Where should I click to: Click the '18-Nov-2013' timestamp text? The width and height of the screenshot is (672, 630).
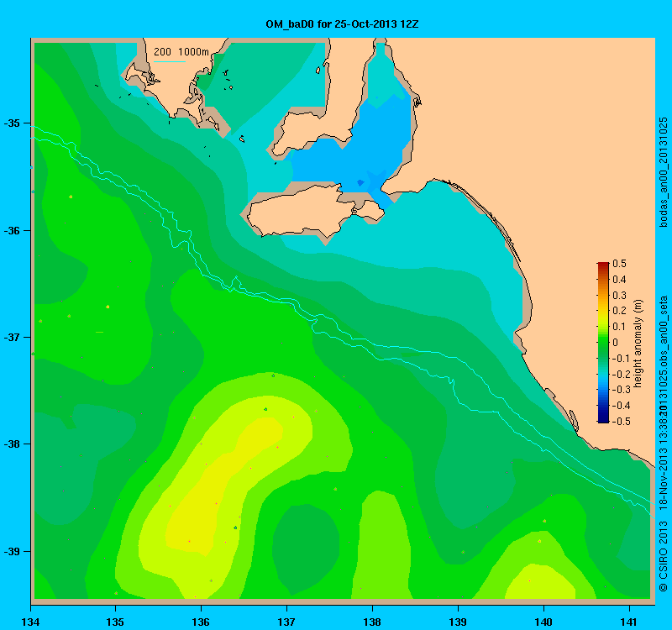(x=663, y=480)
